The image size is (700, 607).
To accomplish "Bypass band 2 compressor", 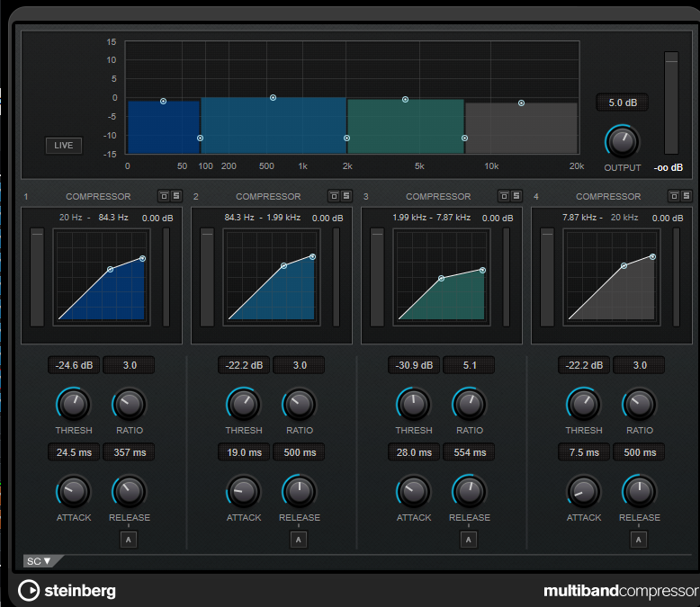I will [334, 196].
